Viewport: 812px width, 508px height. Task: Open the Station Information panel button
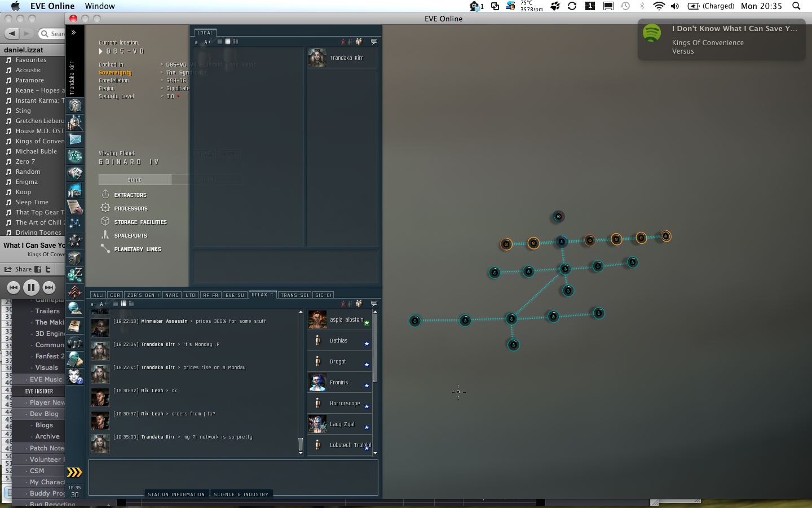pyautogui.click(x=176, y=494)
